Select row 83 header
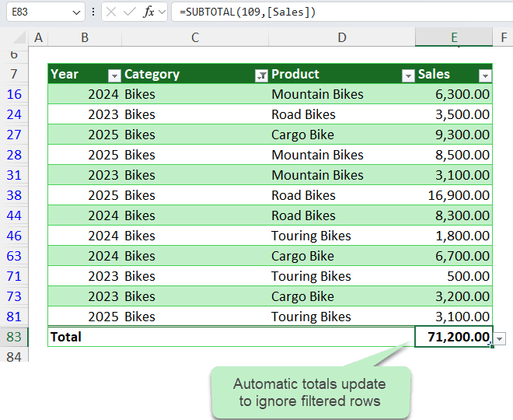 (x=14, y=337)
